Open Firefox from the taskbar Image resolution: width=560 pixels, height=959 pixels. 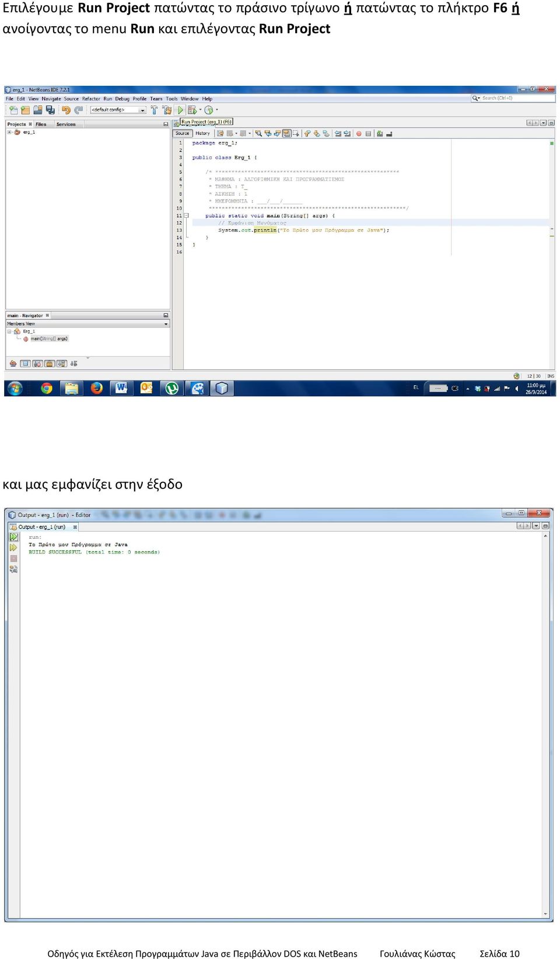[97, 388]
